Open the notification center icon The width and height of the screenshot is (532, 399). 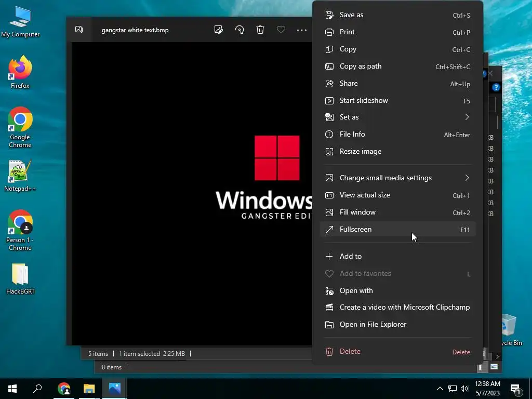click(516, 389)
